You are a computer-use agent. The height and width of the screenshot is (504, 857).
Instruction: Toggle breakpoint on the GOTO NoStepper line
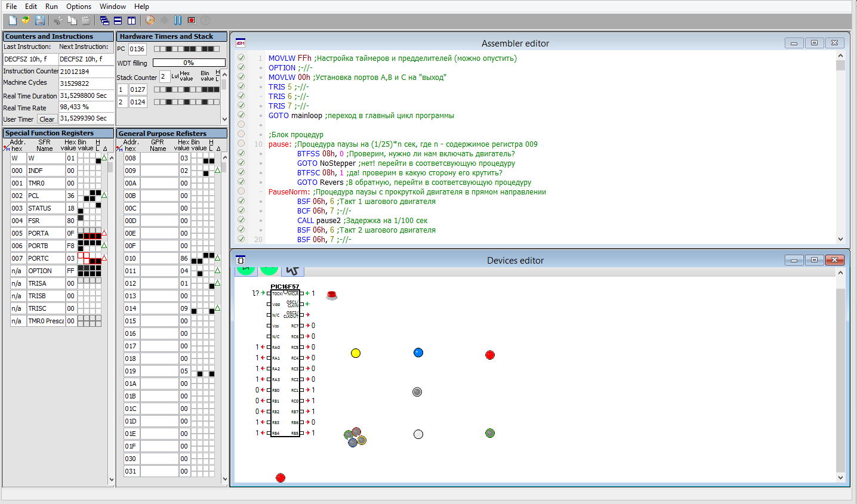[241, 163]
